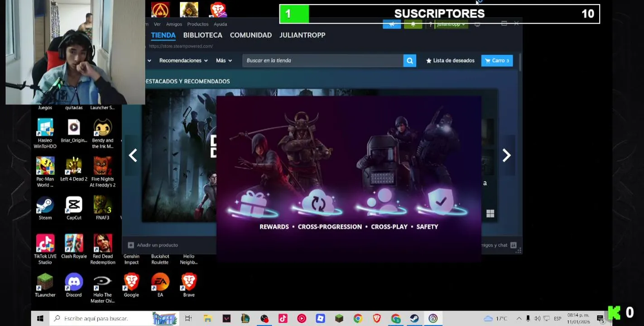Open the JULIANTROPP profile tab
The height and width of the screenshot is (326, 644).
point(302,35)
